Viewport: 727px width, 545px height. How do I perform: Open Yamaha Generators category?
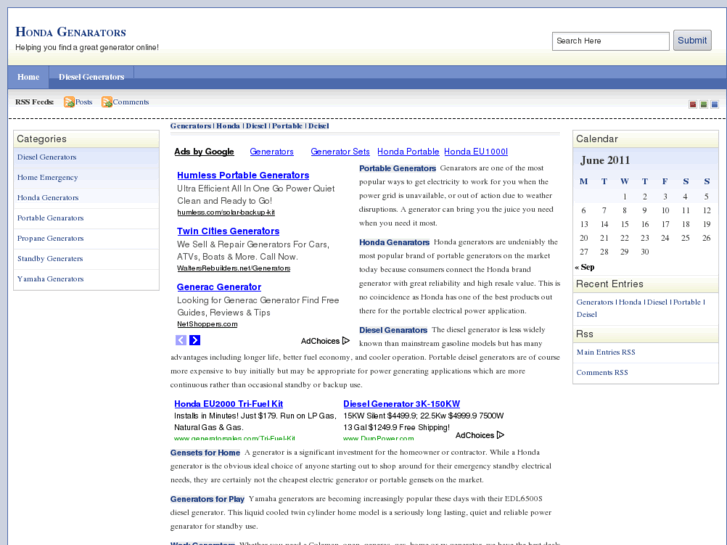pyautogui.click(x=51, y=279)
